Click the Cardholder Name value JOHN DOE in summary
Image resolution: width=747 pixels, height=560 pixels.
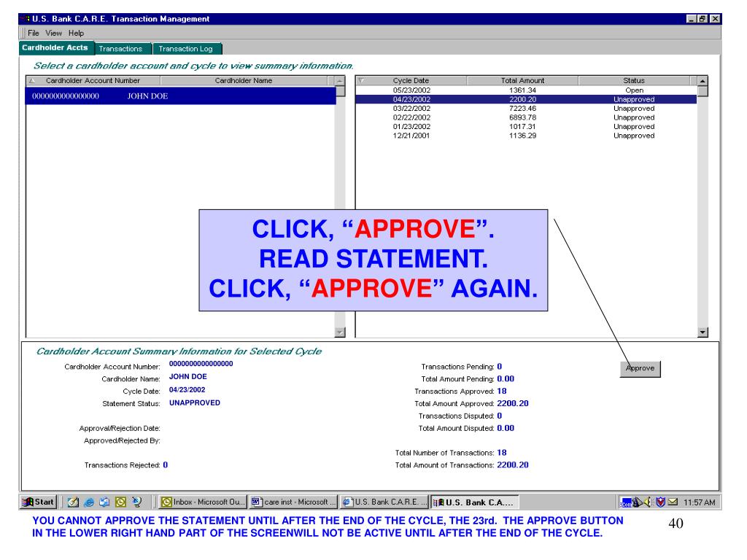(187, 376)
